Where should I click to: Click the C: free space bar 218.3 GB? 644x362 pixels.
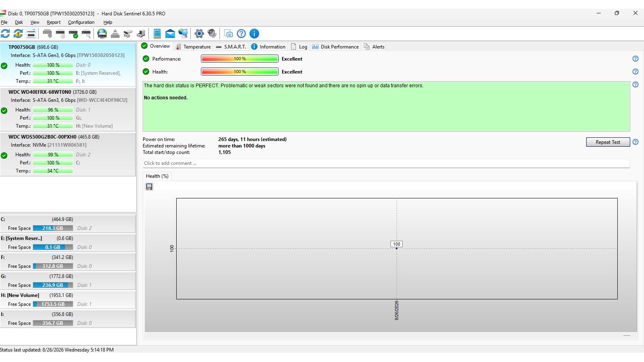coord(53,228)
